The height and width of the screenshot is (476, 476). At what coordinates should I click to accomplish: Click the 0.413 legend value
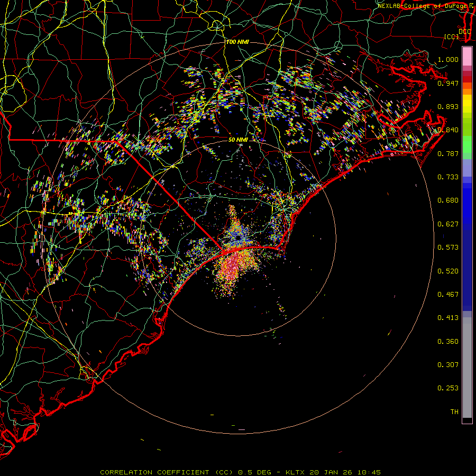(x=448, y=318)
